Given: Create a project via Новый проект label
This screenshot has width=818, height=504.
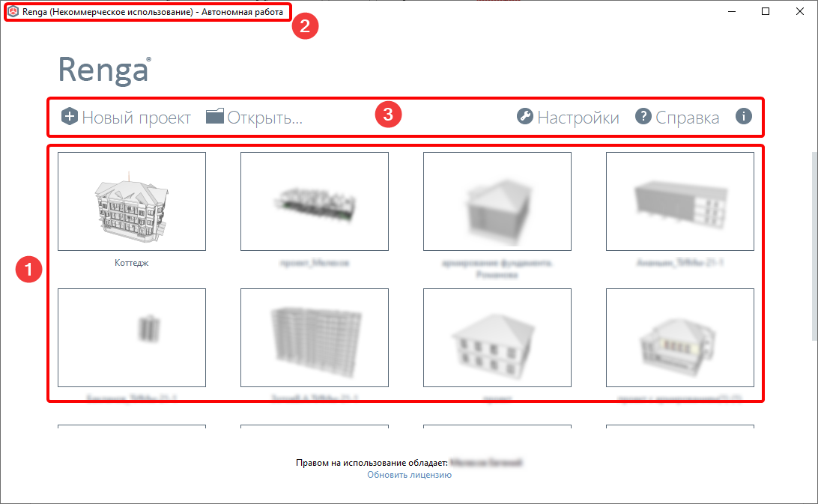Looking at the screenshot, I should pyautogui.click(x=136, y=118).
